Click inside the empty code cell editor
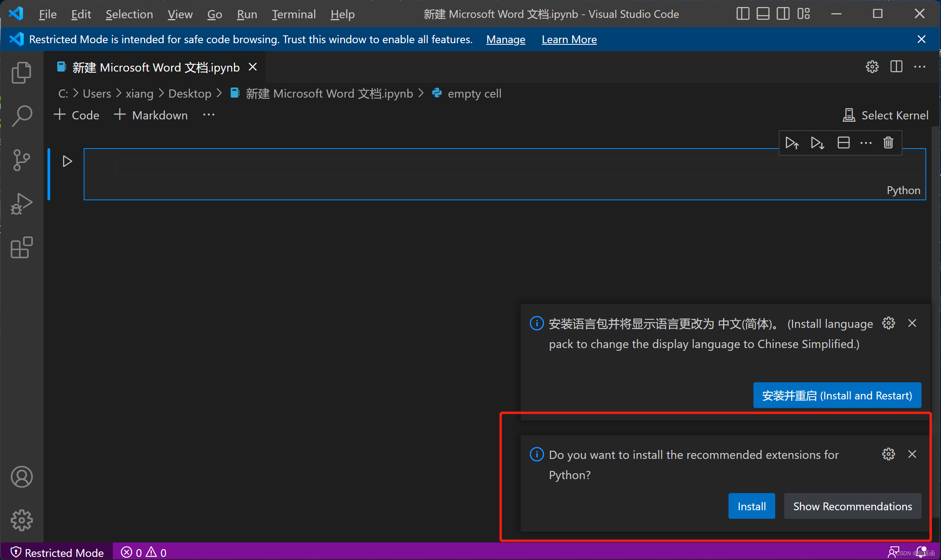The height and width of the screenshot is (560, 941). 504,168
